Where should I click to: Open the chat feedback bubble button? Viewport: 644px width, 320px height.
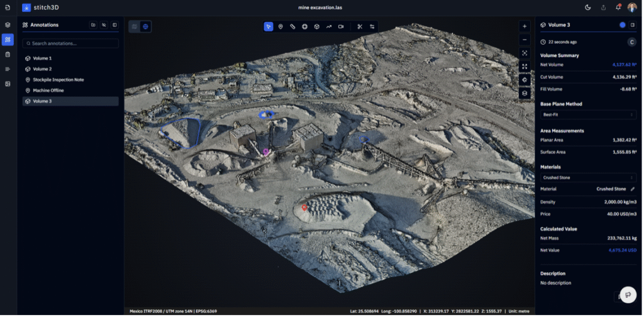tap(628, 295)
